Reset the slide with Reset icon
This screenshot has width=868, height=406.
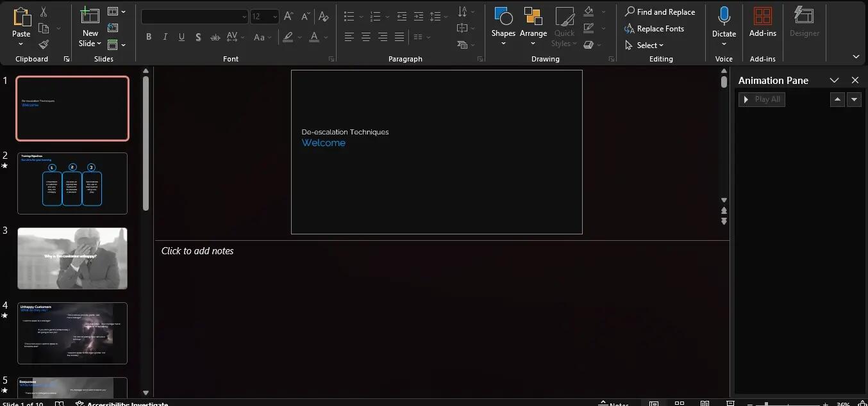113,28
